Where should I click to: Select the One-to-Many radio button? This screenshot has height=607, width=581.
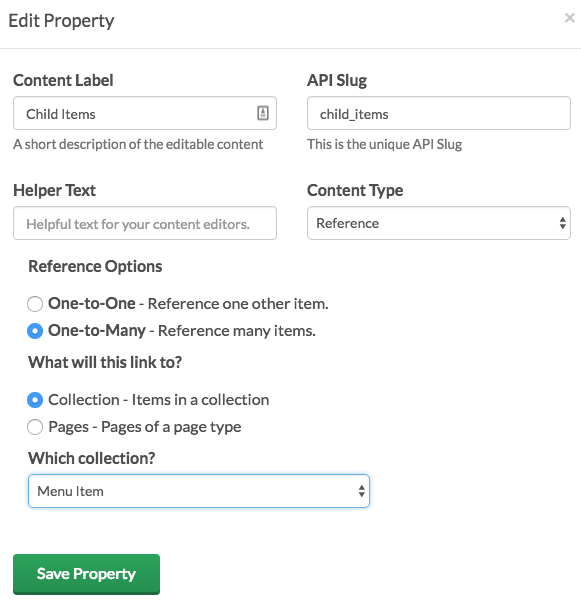point(35,331)
